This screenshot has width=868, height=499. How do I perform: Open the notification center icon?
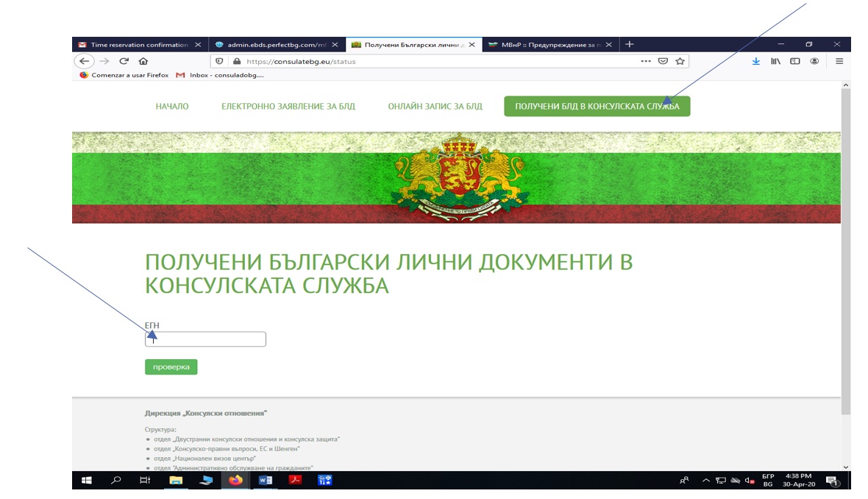coord(832,481)
